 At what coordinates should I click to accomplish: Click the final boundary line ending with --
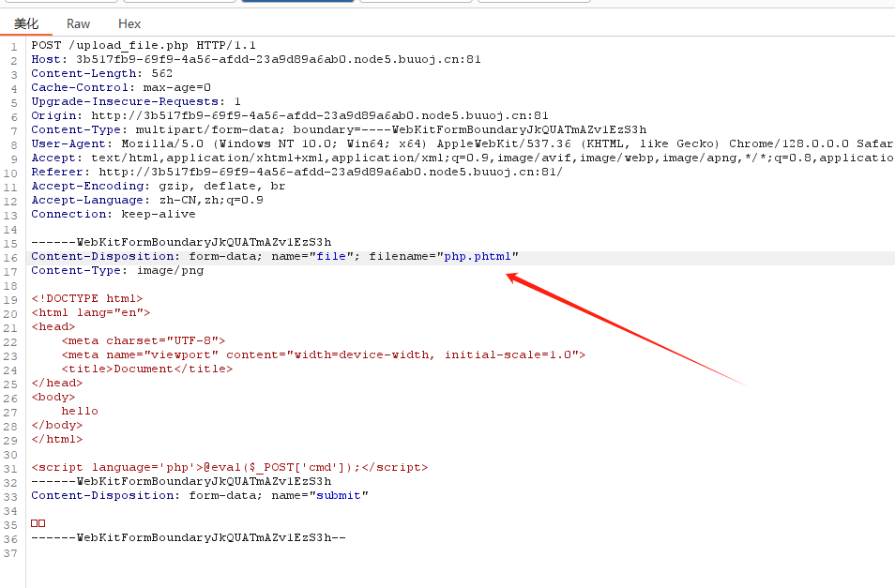(x=189, y=537)
